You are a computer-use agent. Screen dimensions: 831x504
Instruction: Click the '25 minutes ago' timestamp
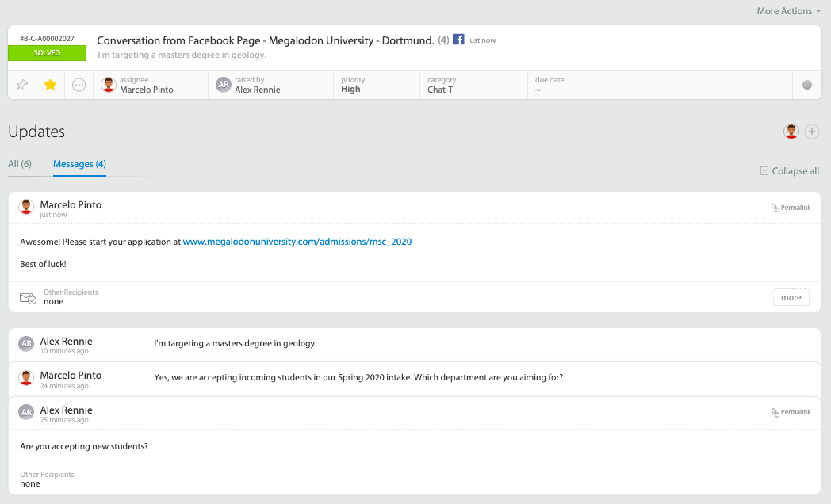(64, 420)
